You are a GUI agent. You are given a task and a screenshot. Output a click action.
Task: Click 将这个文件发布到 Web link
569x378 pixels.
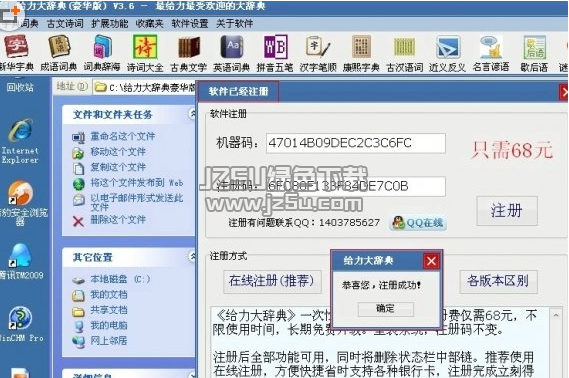pos(136,182)
